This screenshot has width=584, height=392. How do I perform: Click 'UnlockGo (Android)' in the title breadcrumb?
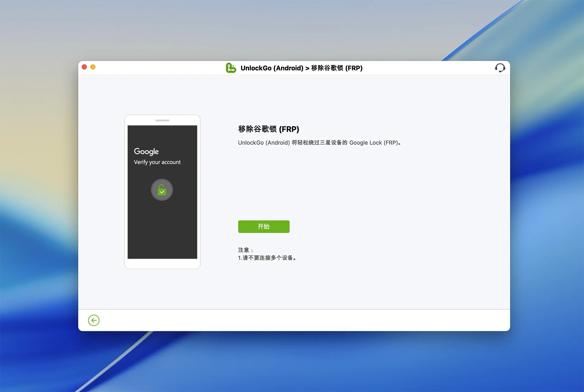tap(272, 68)
